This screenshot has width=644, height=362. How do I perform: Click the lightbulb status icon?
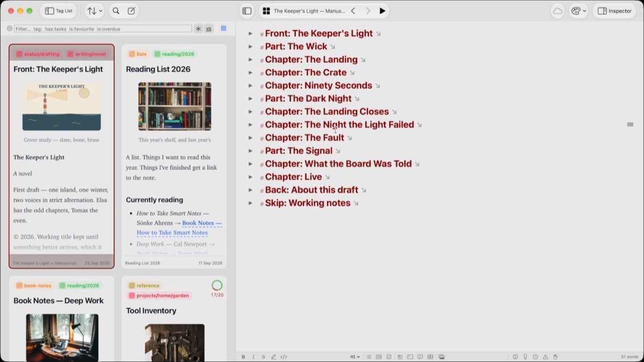click(x=525, y=357)
